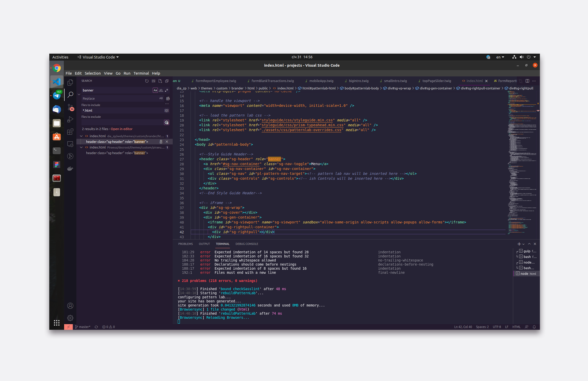The width and height of the screenshot is (588, 381).
Task: Open the launch profile dropdown next to new terminal
Action: [524, 244]
